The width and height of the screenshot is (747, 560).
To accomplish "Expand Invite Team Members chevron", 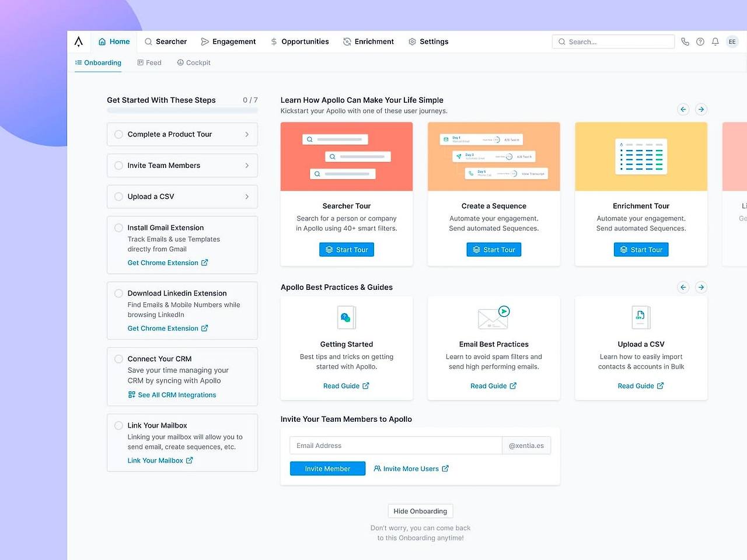I will (x=247, y=166).
